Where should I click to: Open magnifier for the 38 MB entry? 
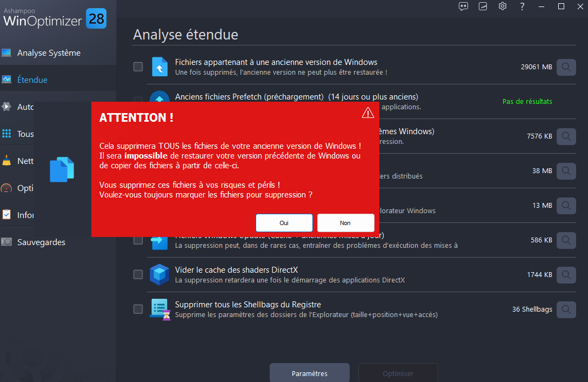coord(566,171)
